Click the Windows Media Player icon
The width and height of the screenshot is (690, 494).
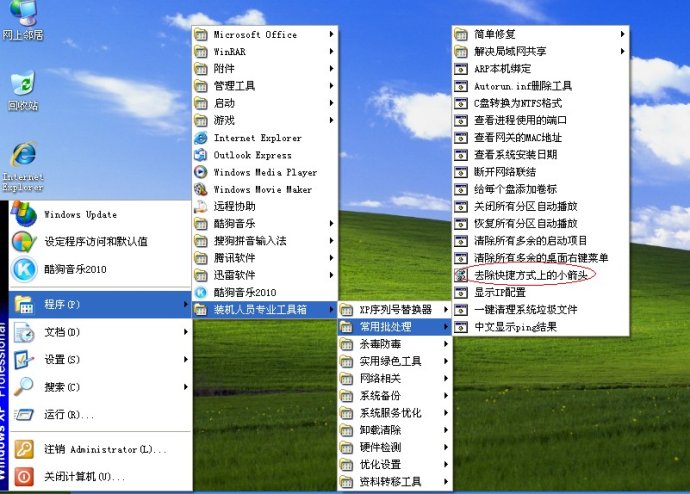(x=201, y=172)
